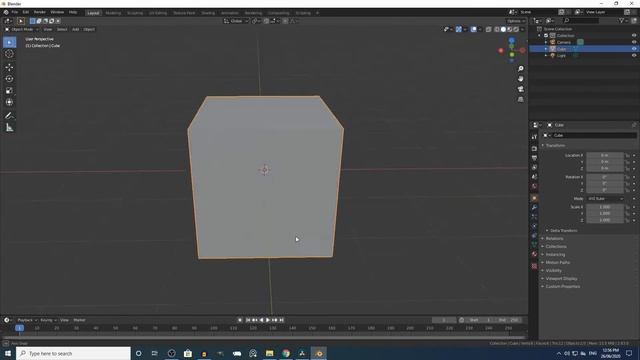Open the Render menu

coord(40,12)
